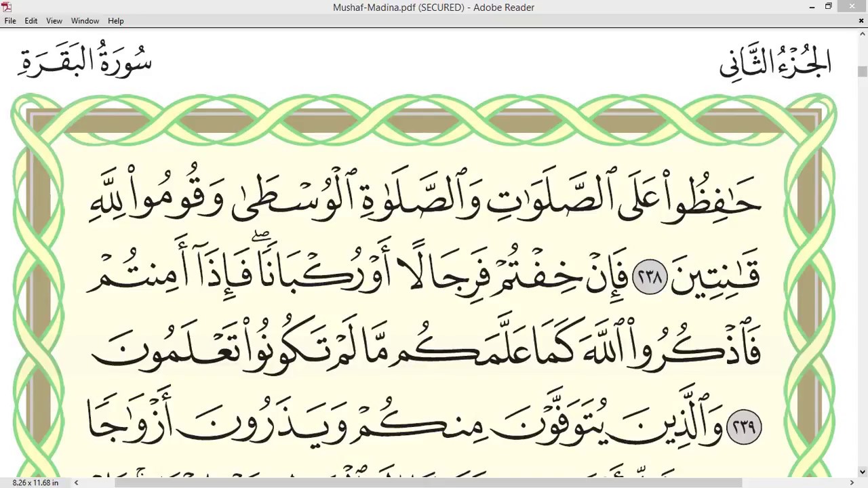Click the horizontal scrollbar left arrow
Image resolution: width=868 pixels, height=488 pixels.
76,483
